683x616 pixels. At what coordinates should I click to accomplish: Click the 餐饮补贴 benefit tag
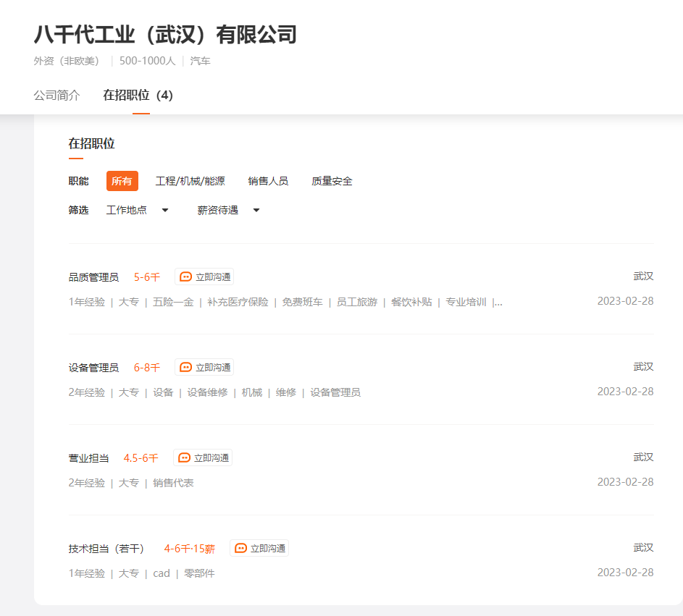[x=411, y=302]
